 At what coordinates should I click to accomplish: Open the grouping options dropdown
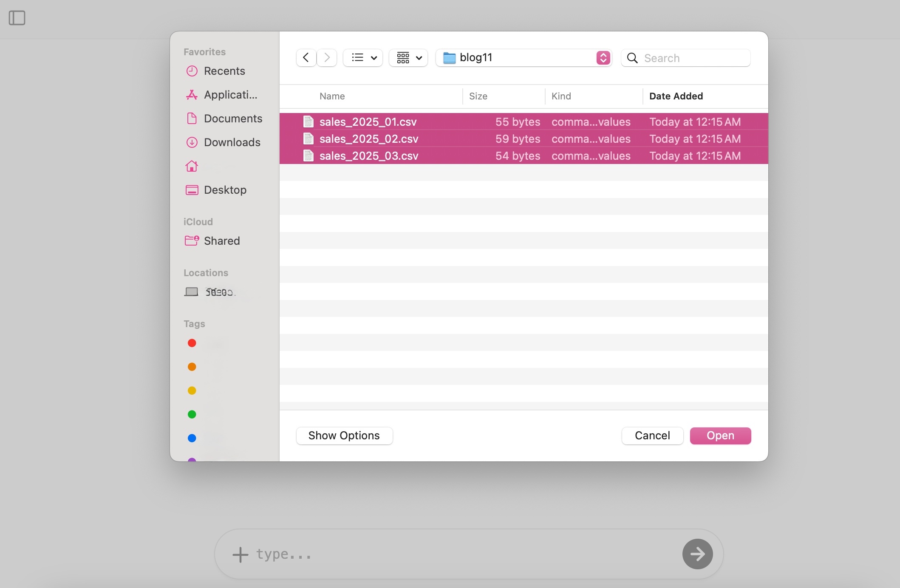(x=408, y=58)
